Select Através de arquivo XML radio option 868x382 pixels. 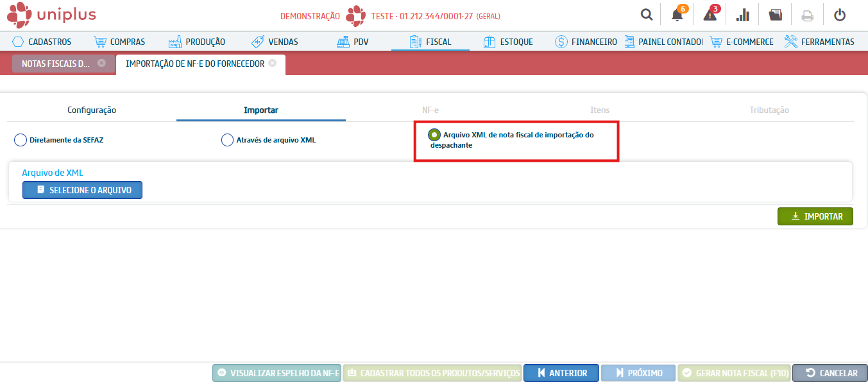coord(227,140)
